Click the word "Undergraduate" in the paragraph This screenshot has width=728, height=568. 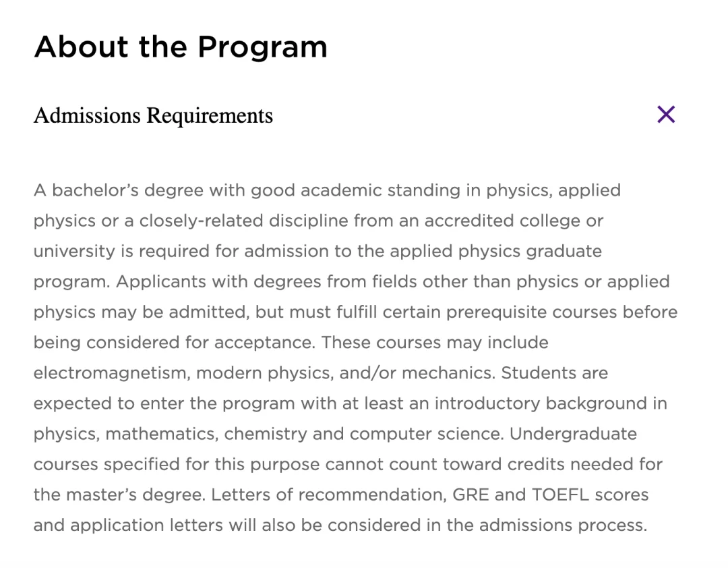coord(573,434)
